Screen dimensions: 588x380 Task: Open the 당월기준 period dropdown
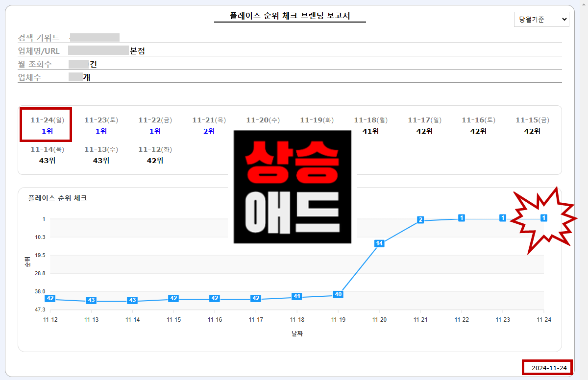(x=541, y=20)
